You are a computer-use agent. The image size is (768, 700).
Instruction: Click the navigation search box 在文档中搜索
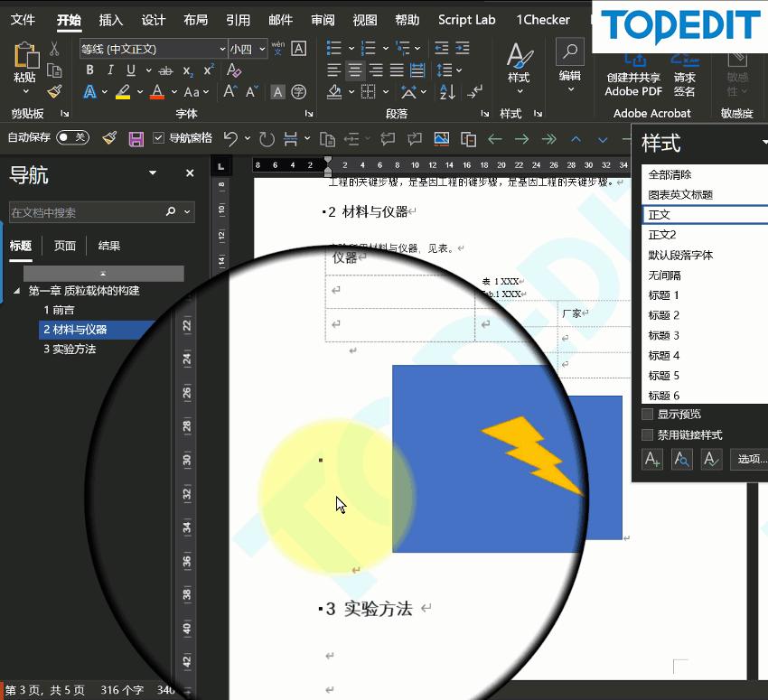86,212
